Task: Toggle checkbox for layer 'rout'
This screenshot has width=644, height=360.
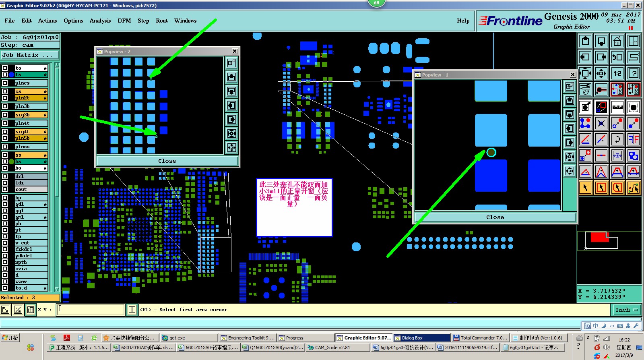Action: coord(5,189)
